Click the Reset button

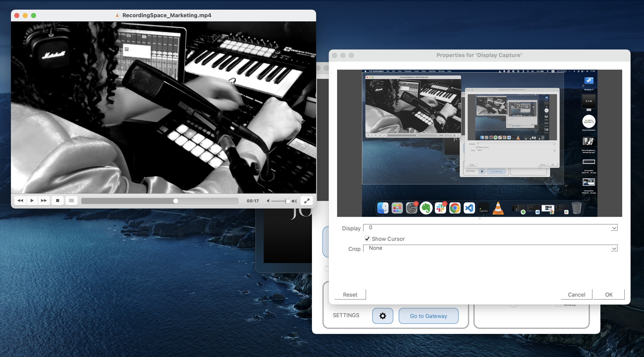350,294
